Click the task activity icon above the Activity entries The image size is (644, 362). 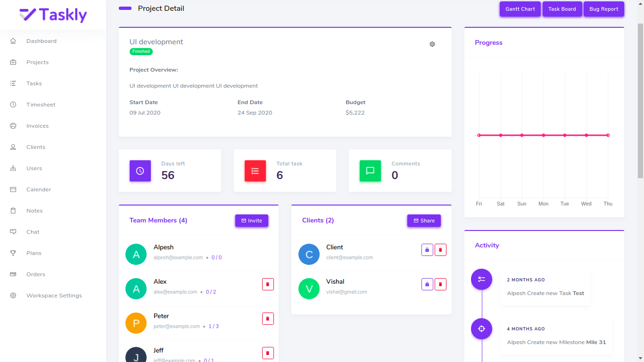pos(481,279)
